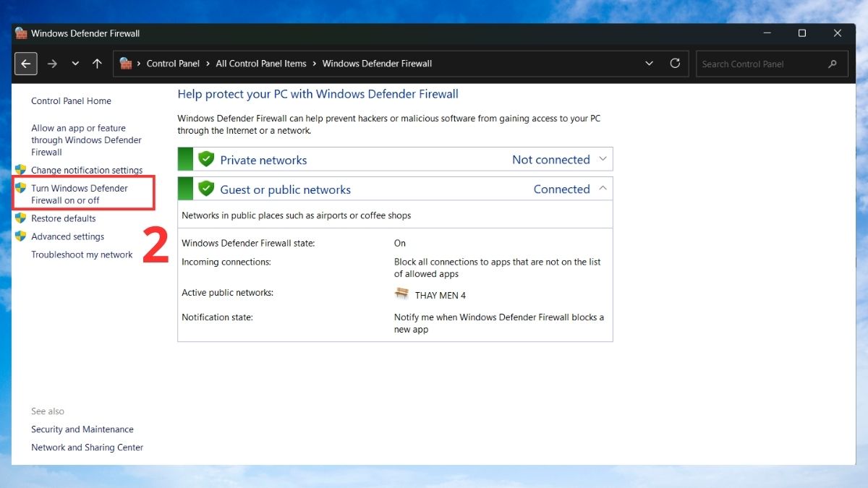Select Control Panel in the breadcrumb

coord(173,64)
